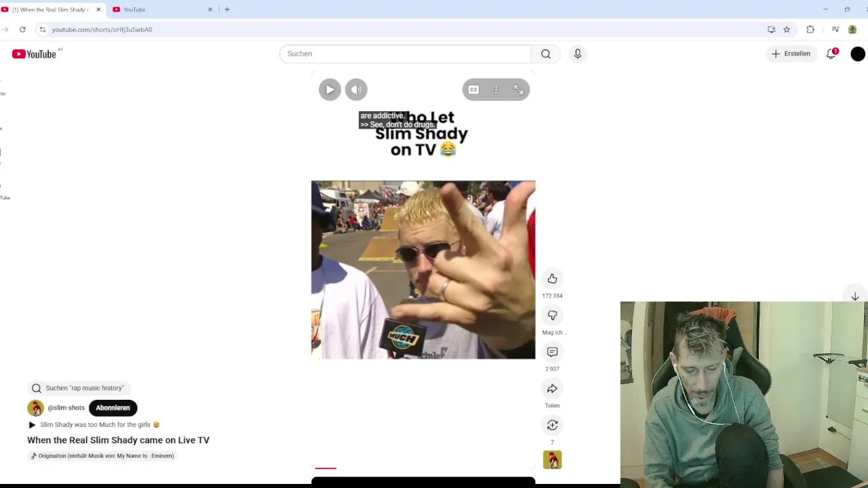Open the media control icon in browser toolbar
Screen dimensions: 868x488
pyautogui.click(x=835, y=30)
